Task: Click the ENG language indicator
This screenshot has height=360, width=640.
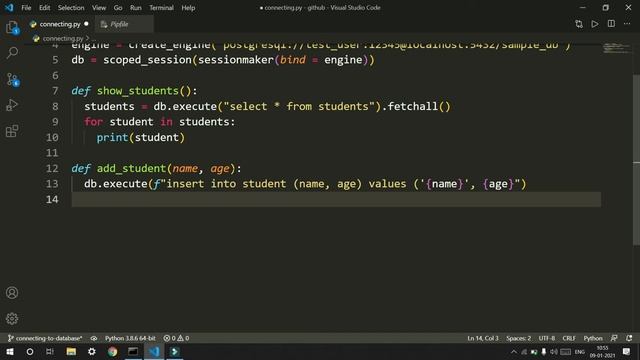Action: 580,351
